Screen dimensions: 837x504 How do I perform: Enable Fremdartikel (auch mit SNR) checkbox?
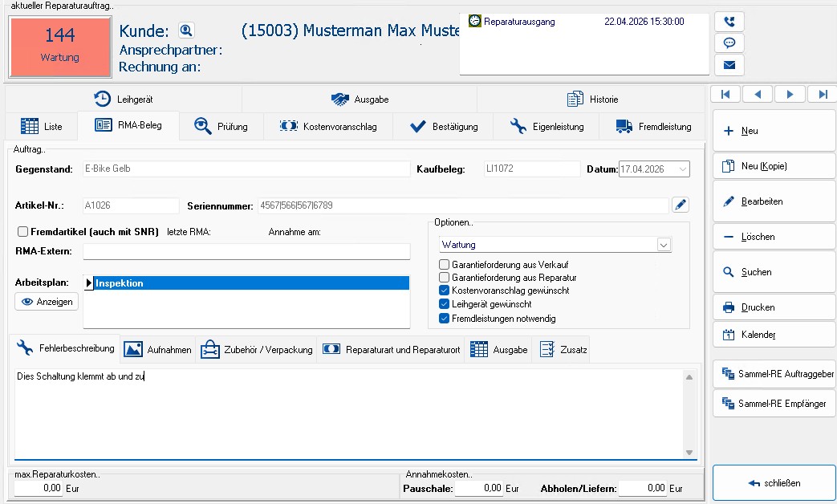tap(23, 232)
